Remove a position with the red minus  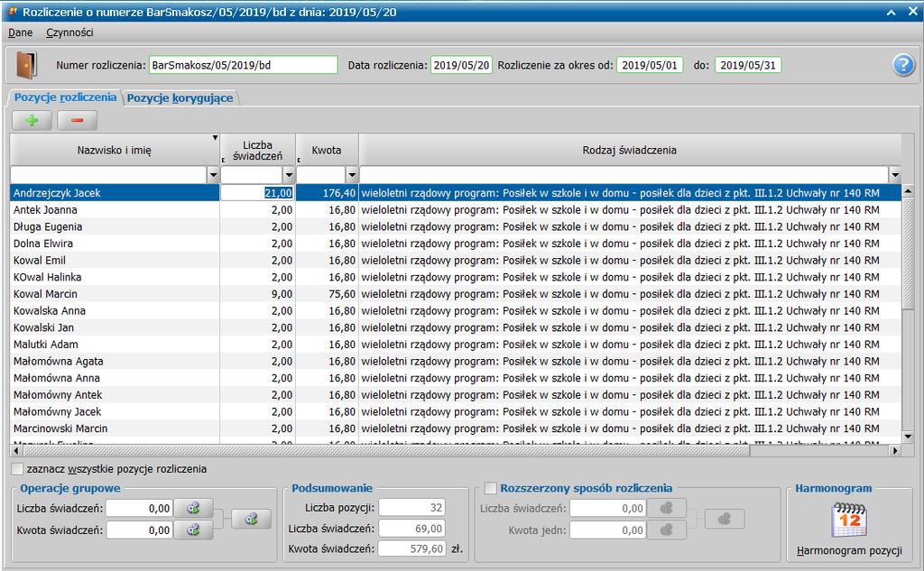pos(77,120)
